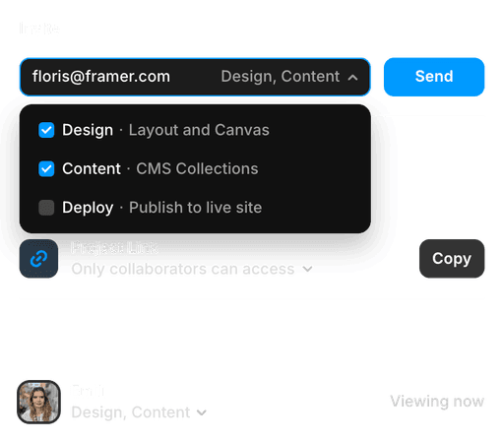Click the collaborator avatar photo
The width and height of the screenshot is (504, 441).
pos(38,402)
